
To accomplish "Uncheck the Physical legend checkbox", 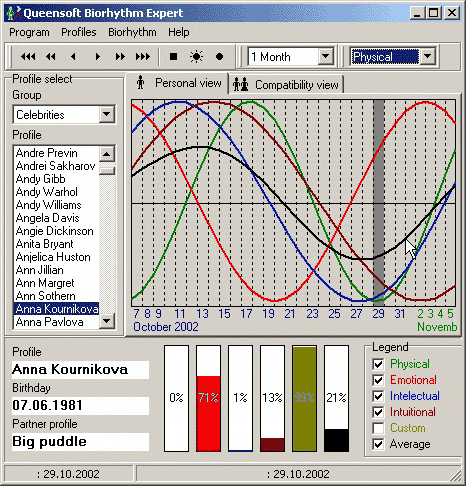I will [378, 364].
